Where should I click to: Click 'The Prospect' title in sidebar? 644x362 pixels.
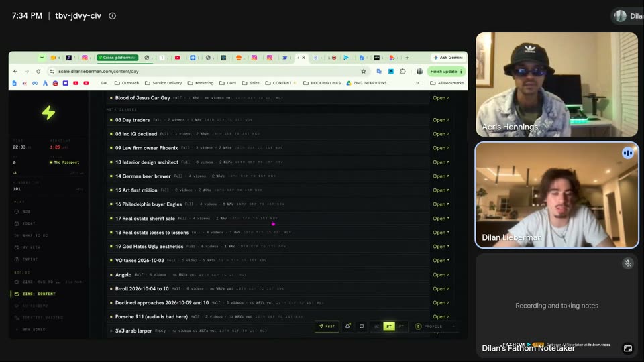click(66, 162)
